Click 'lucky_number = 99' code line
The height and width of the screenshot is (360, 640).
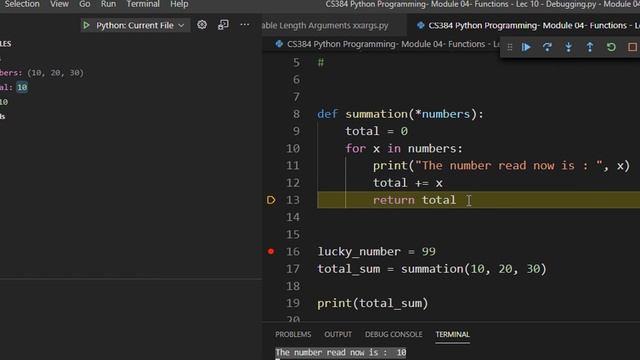[x=376, y=251]
